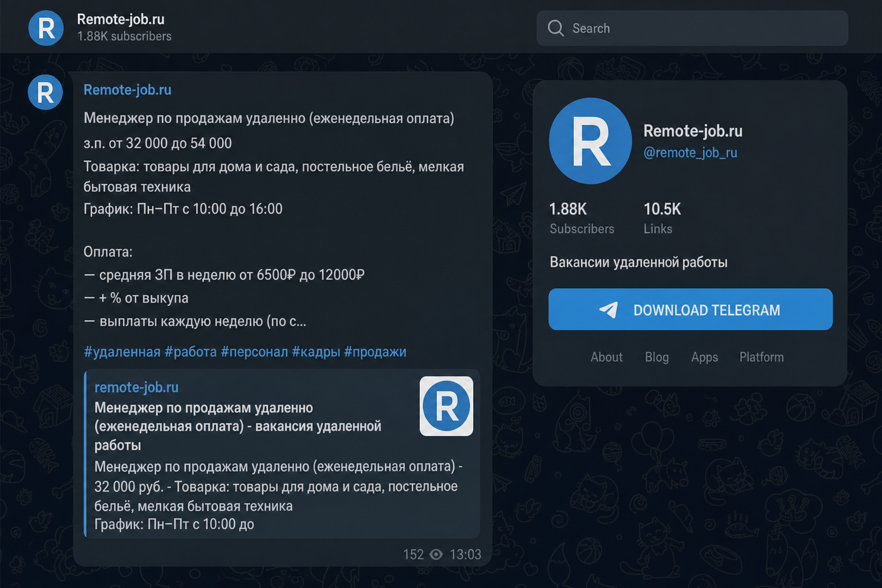Image resolution: width=882 pixels, height=588 pixels.
Task: Click the Оплата: heading in the post
Action: click(x=108, y=252)
